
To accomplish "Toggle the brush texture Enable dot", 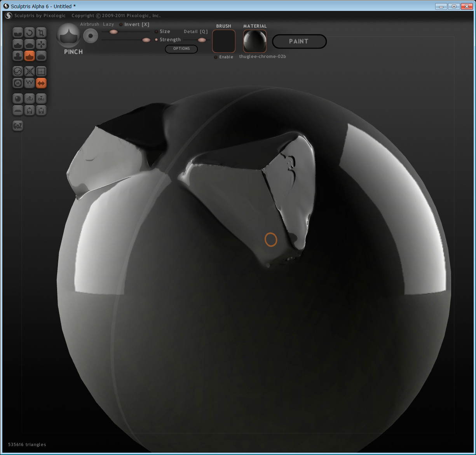I will click(x=216, y=57).
